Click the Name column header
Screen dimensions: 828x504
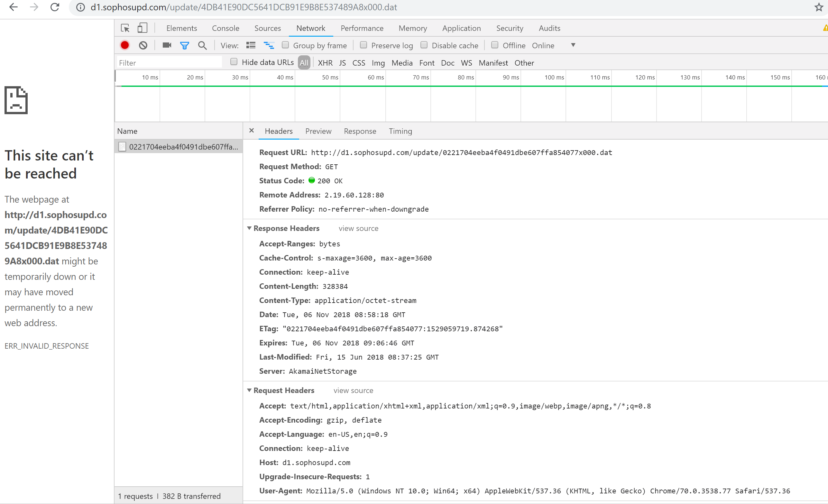(179, 131)
